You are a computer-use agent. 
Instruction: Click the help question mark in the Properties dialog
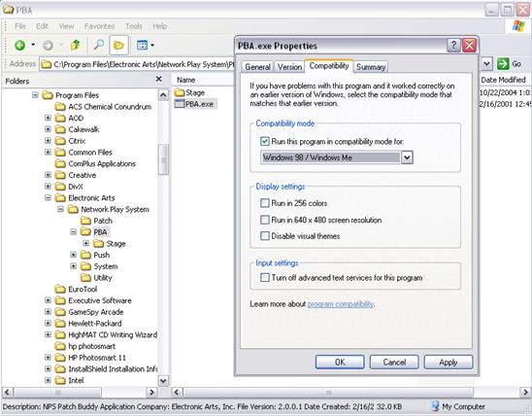(453, 45)
